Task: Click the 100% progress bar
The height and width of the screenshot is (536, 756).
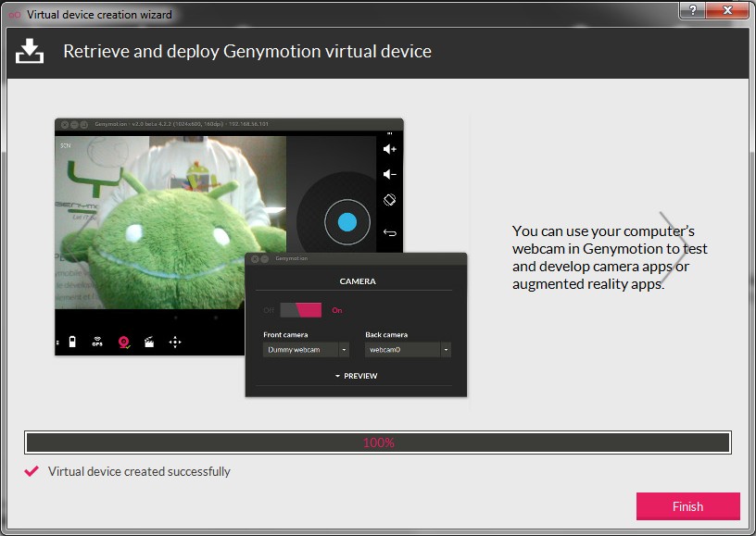Action: (x=378, y=443)
